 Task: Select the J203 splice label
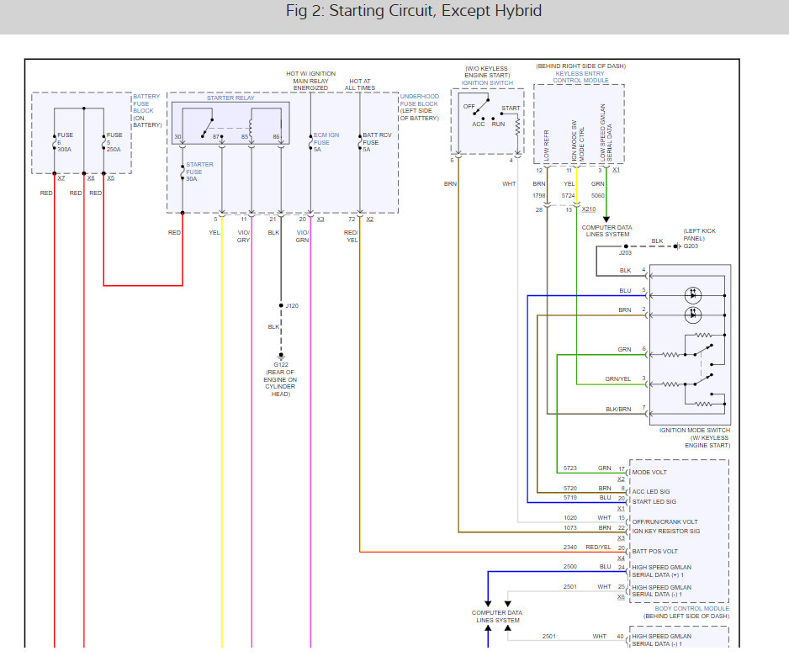[x=625, y=253]
